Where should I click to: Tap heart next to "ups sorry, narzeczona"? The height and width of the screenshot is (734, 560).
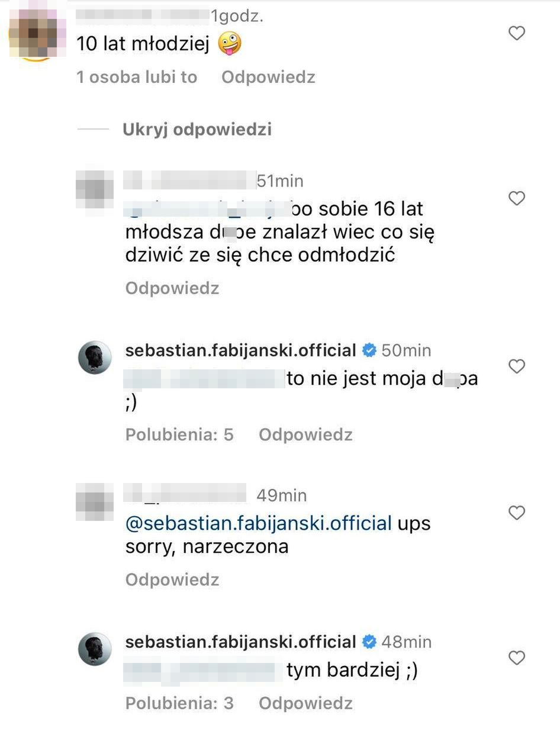[517, 513]
